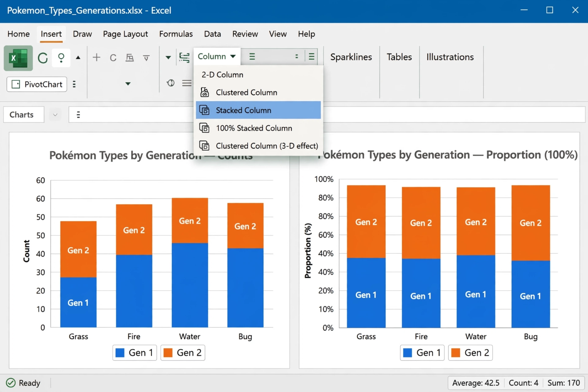Click the Proportion (%) axis title
Viewport: 588px width, 392px height.
coord(308,251)
